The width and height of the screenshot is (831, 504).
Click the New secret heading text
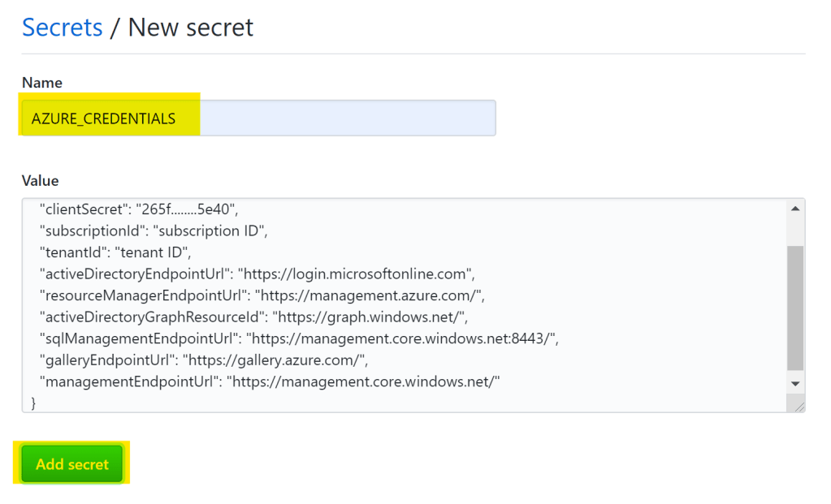[x=190, y=28]
